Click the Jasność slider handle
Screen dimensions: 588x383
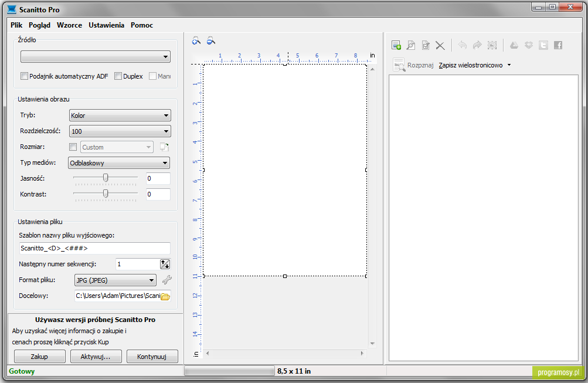pyautogui.click(x=106, y=178)
